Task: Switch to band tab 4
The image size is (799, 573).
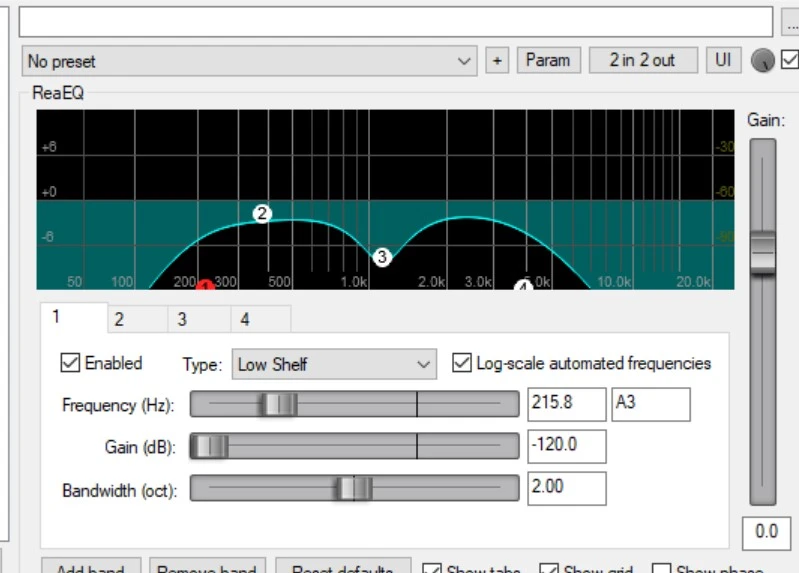Action: 245,320
